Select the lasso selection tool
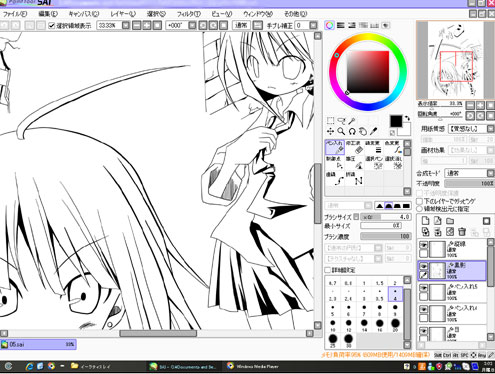This screenshot has width=495, height=374. pyautogui.click(x=341, y=120)
